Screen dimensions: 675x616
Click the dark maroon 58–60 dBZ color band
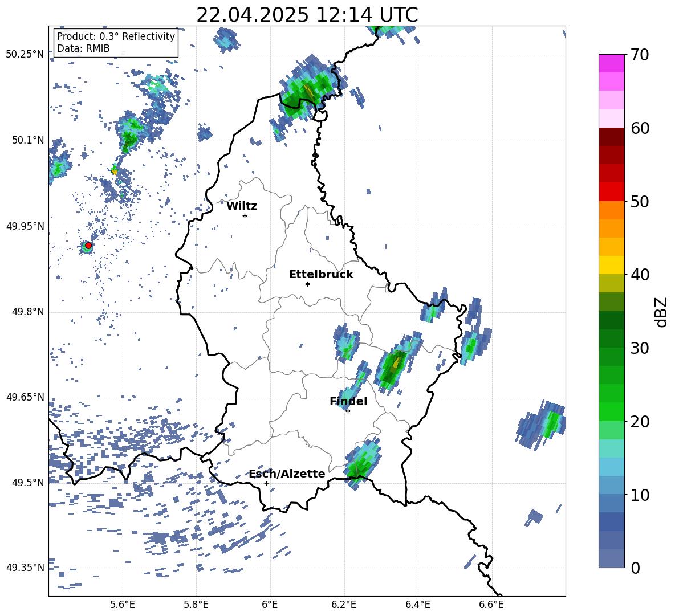[611, 137]
